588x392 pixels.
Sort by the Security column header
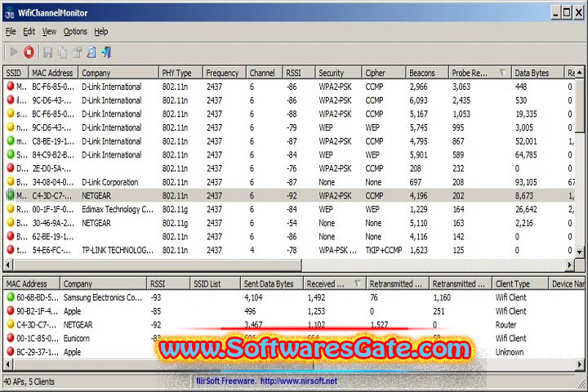(x=338, y=73)
